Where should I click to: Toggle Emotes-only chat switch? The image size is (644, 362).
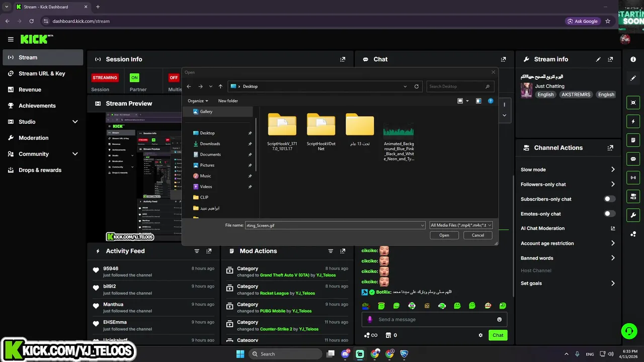click(x=609, y=214)
